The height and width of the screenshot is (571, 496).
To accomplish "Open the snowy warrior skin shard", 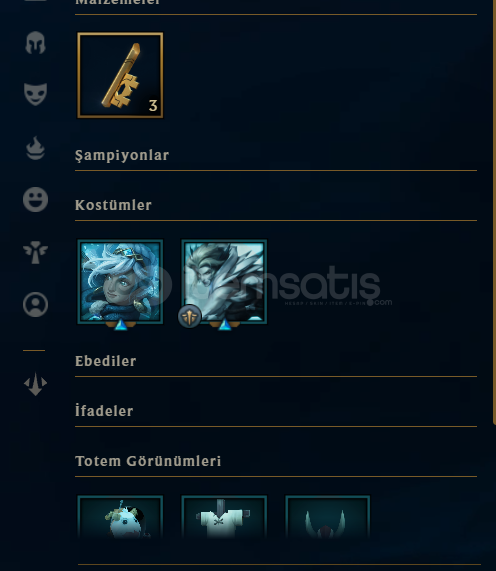I will point(224,282).
